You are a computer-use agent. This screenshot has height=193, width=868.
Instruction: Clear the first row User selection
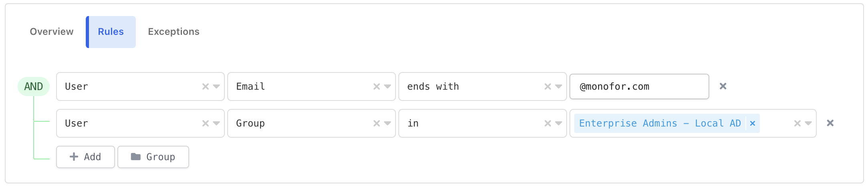206,86
